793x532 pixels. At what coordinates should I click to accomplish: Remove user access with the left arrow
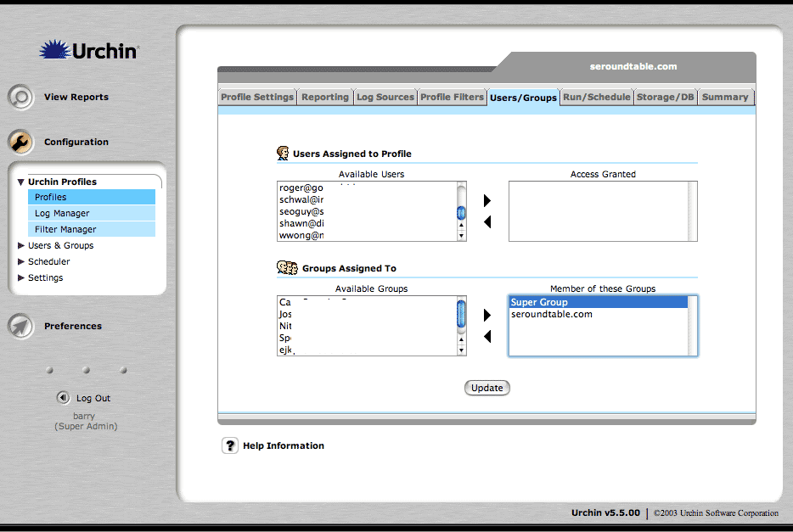(x=487, y=221)
